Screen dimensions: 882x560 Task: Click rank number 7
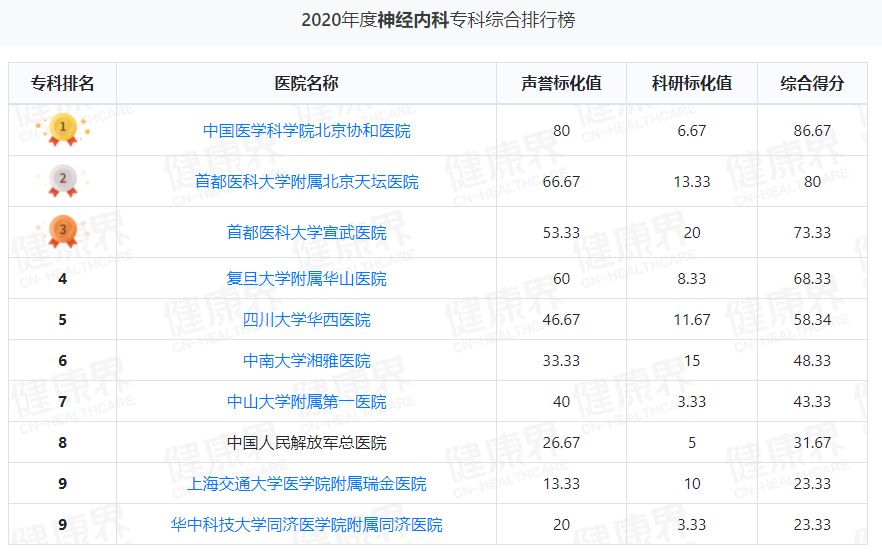[62, 401]
